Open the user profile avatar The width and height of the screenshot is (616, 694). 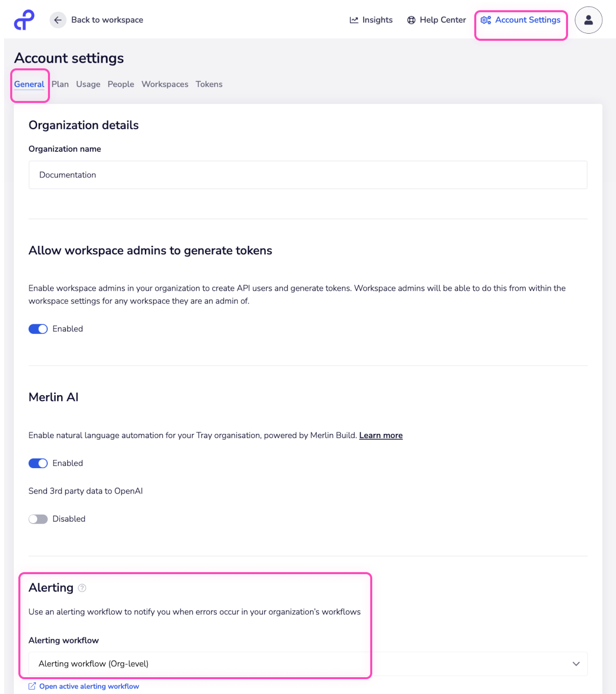pos(588,20)
